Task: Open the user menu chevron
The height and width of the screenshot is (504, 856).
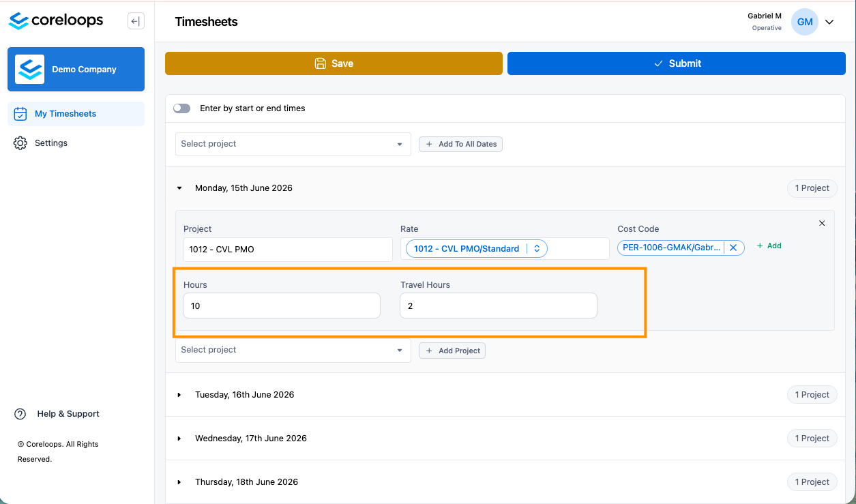Action: (829, 22)
